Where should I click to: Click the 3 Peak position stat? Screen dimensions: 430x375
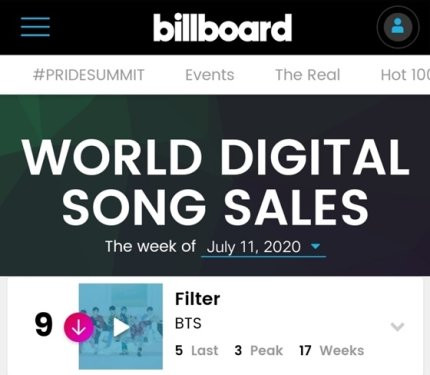pyautogui.click(x=258, y=350)
